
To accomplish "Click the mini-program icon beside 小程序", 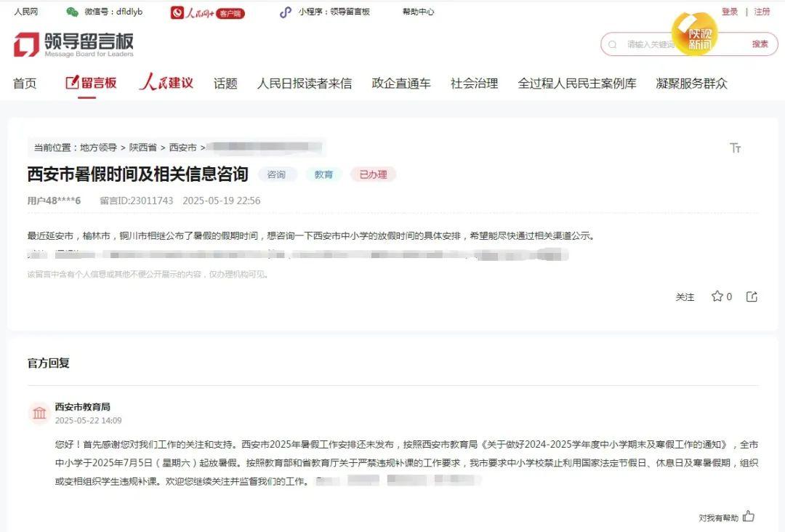I will (x=286, y=12).
